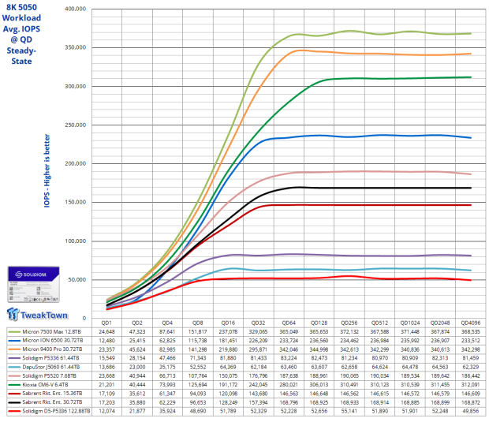
Task: Click the QD256 column header
Action: tap(349, 323)
